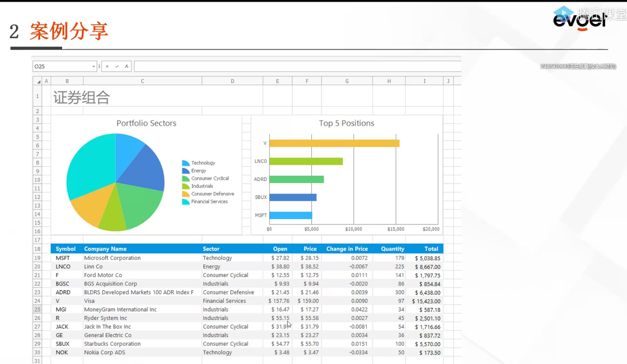Screen dimensions: 627x364
Task: Click the Industrials legend swatch
Action: [186, 186]
